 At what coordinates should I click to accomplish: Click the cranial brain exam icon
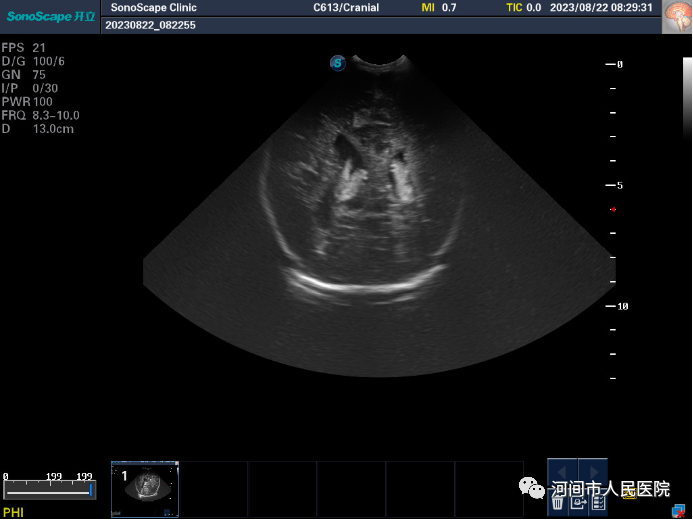click(x=676, y=16)
